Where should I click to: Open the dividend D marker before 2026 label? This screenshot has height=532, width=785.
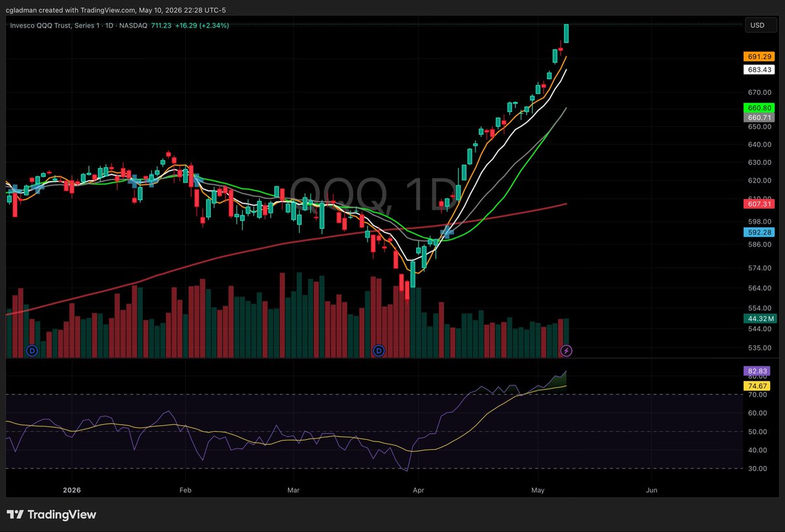(x=33, y=351)
